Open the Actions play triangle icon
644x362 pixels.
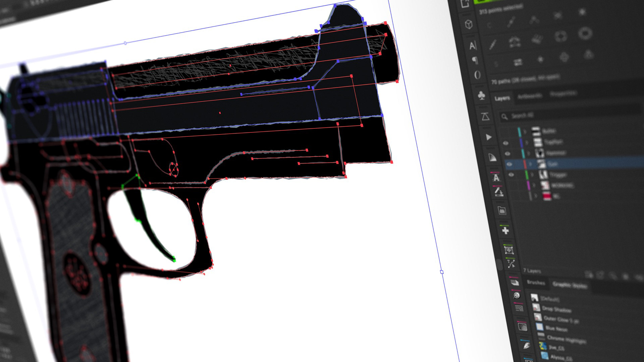[x=488, y=137]
